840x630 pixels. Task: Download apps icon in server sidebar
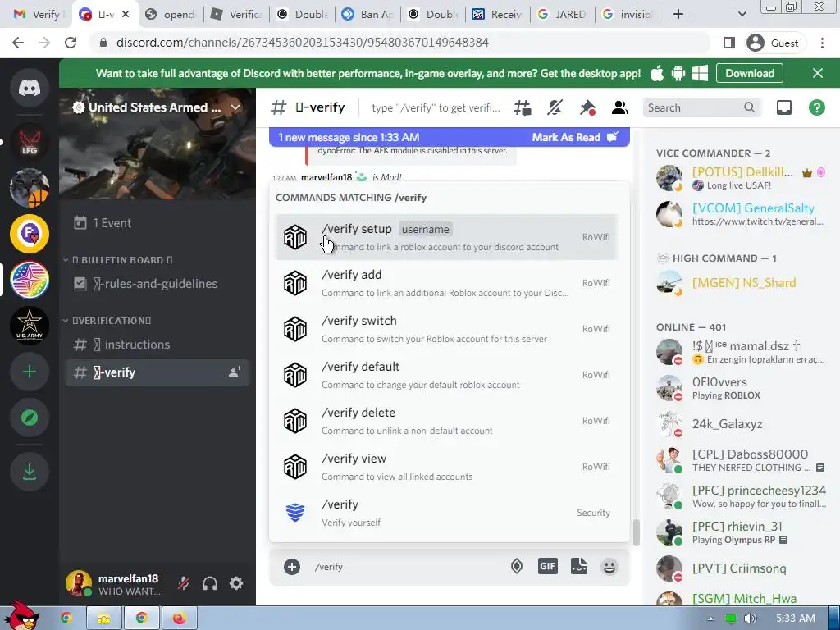30,472
